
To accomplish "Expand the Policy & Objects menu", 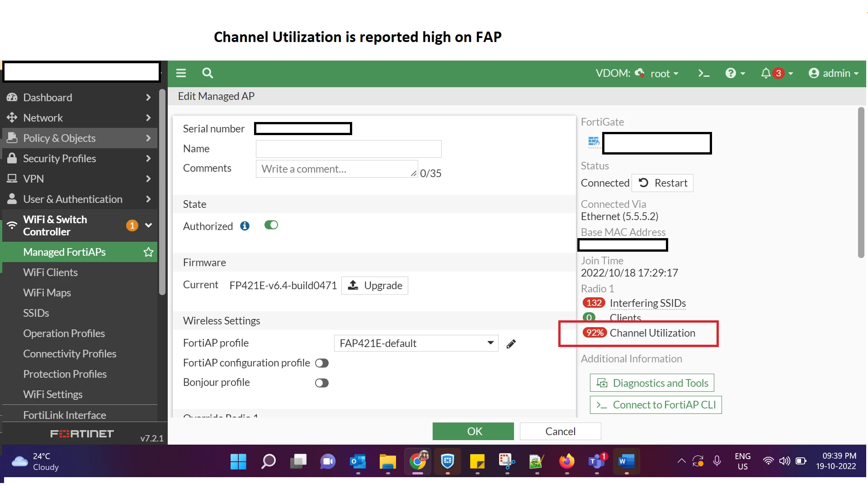I will [x=80, y=138].
